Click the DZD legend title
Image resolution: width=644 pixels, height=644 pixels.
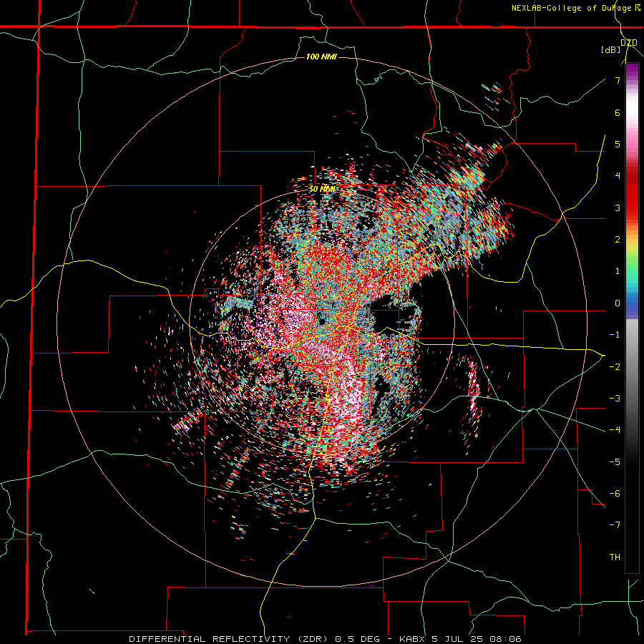pos(629,43)
